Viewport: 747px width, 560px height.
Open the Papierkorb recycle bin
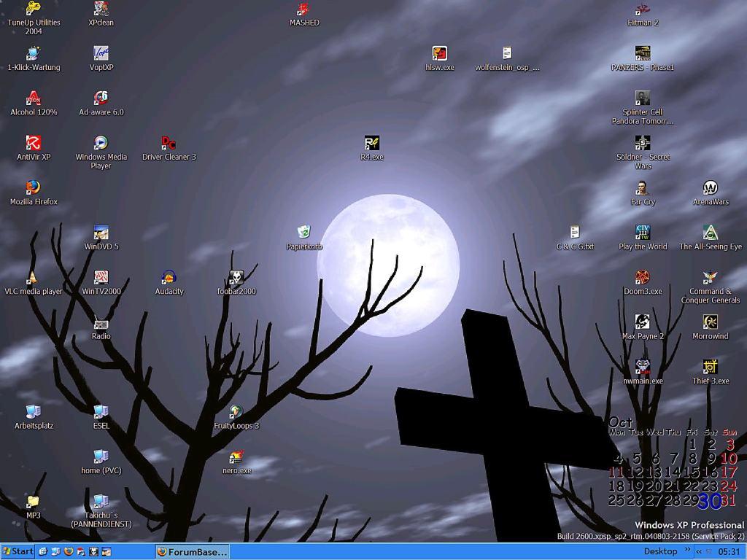[304, 238]
